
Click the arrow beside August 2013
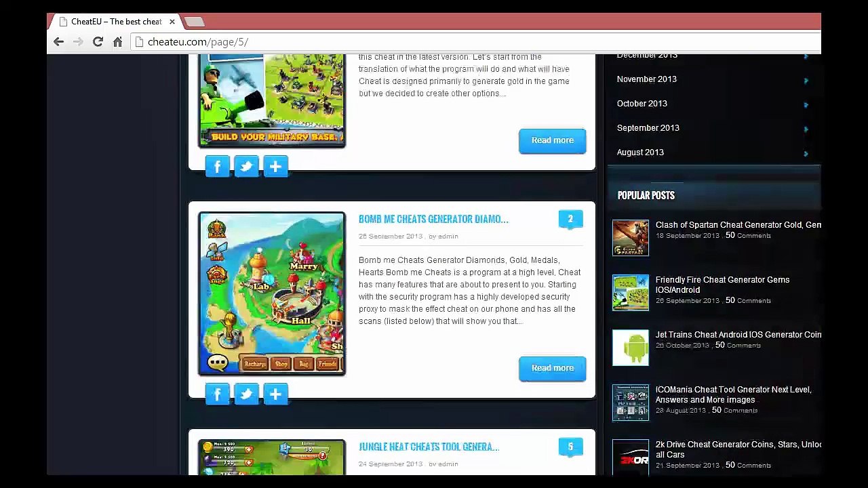806,154
